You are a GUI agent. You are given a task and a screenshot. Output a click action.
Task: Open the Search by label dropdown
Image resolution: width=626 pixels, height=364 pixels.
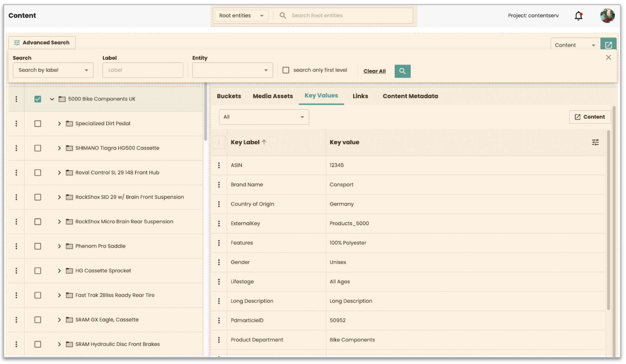pos(53,70)
